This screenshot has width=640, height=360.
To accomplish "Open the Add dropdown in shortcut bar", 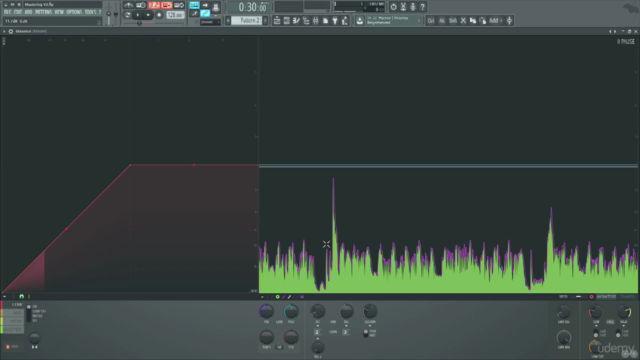I will pos(496,20).
